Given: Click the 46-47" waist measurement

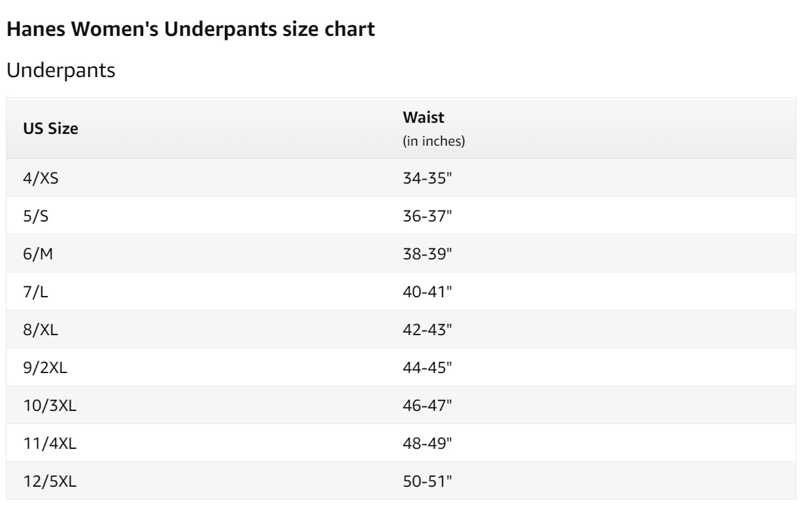Looking at the screenshot, I should pyautogui.click(x=428, y=405).
